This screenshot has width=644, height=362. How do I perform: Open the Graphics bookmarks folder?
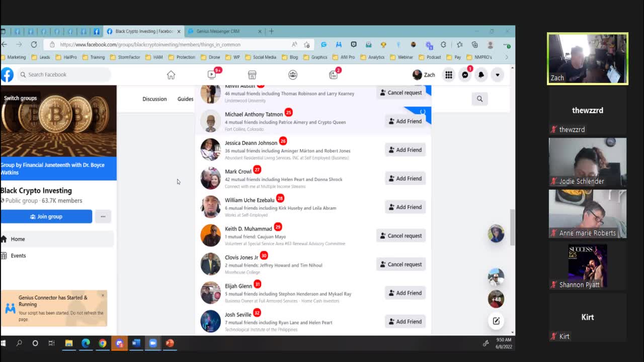coord(315,57)
